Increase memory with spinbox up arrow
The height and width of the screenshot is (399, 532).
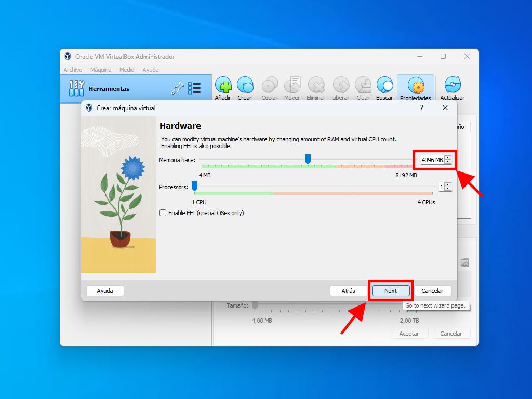[x=448, y=158]
